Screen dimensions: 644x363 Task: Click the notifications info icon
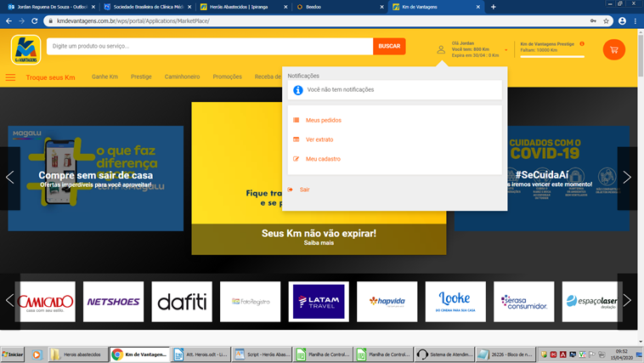pos(297,90)
